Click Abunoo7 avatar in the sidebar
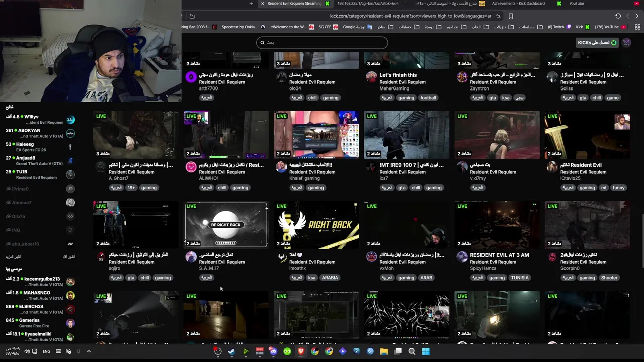Screen dimensions: 644x362 tap(70, 202)
